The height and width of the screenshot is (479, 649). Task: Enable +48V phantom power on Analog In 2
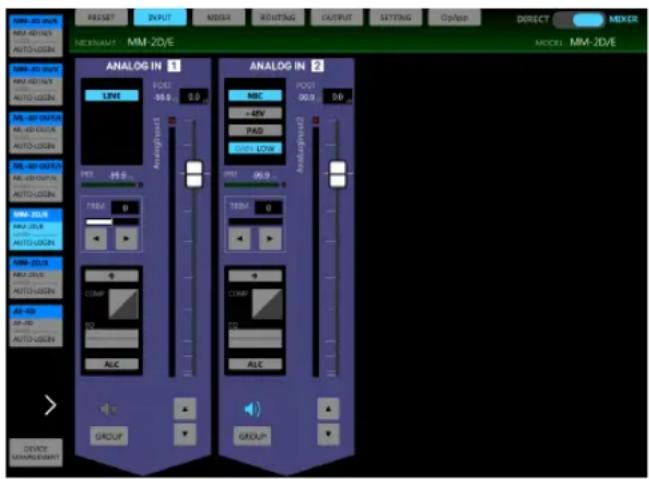point(255,113)
